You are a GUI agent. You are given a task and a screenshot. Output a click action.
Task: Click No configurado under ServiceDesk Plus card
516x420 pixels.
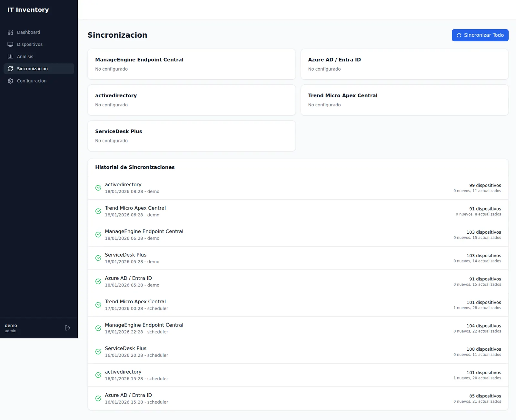[111, 141]
